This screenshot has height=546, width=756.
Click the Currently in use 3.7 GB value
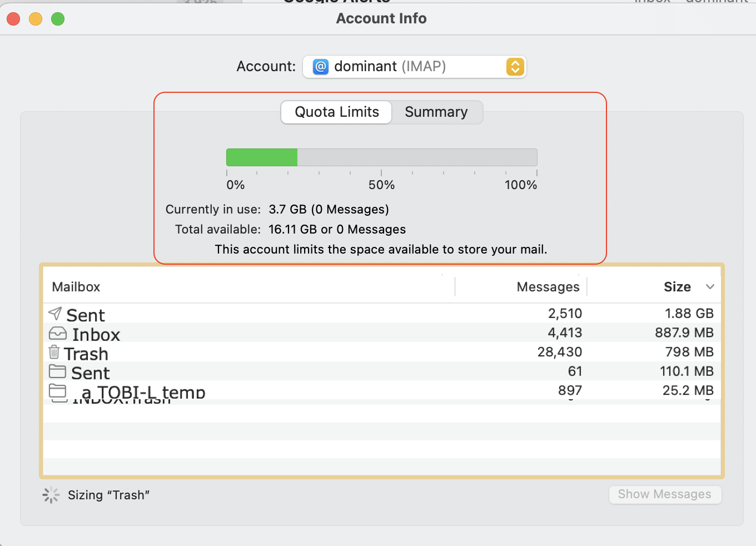tap(329, 209)
